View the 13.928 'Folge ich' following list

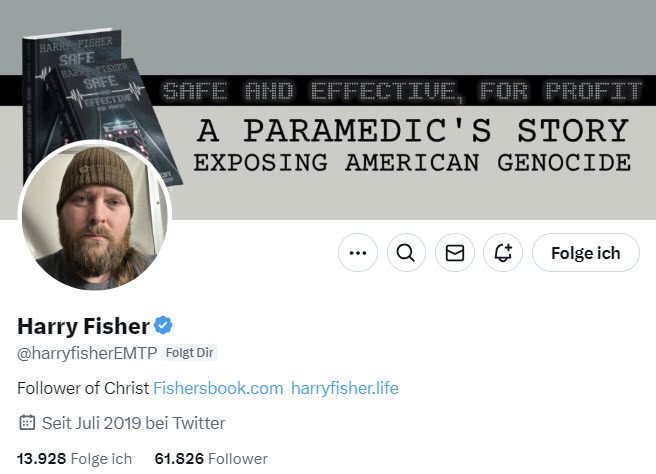(x=75, y=459)
